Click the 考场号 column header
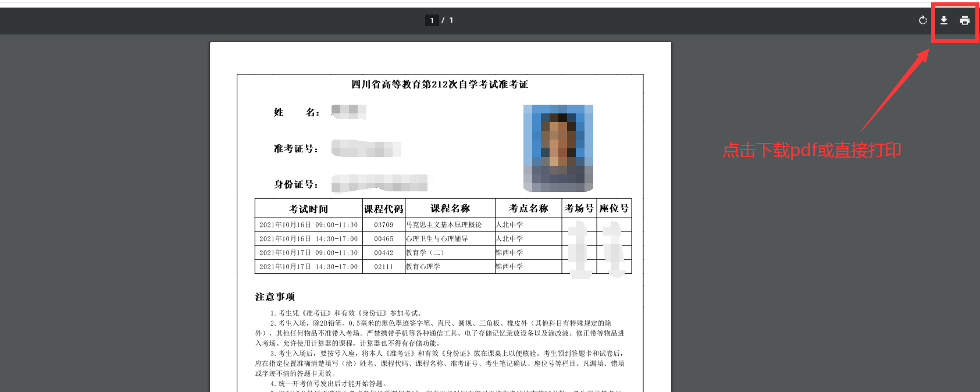980x392 pixels. [579, 208]
